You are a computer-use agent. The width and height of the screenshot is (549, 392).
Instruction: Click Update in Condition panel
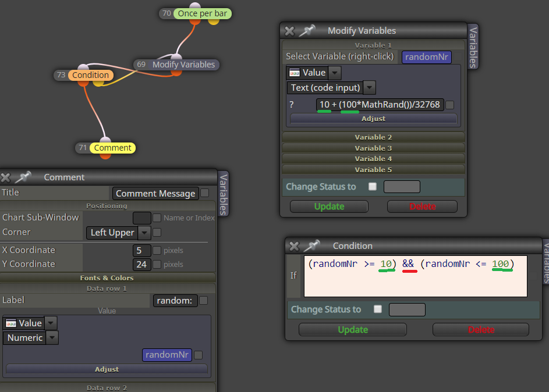[353, 329]
